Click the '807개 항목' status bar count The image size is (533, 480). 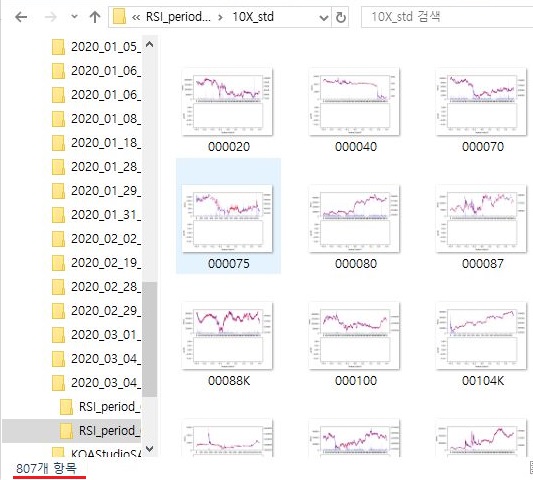click(47, 468)
